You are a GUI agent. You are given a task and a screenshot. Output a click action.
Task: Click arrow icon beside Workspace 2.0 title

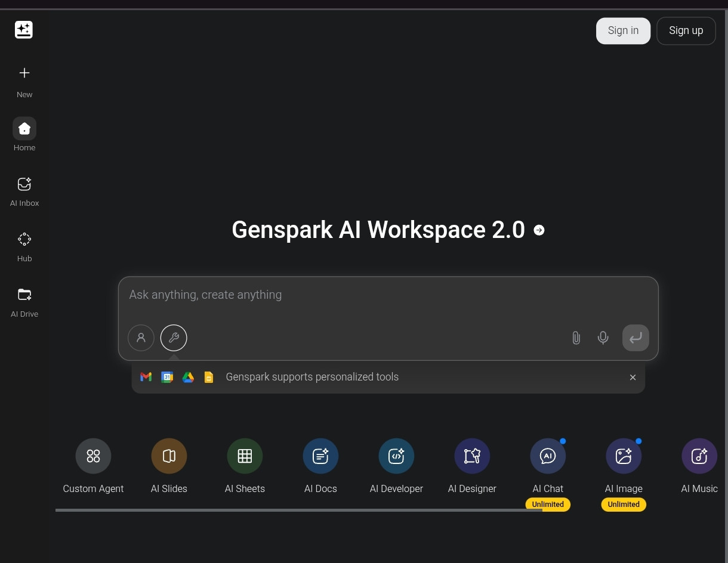tap(539, 230)
